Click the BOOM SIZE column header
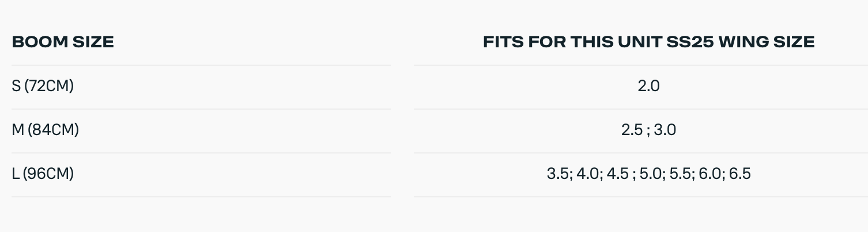The height and width of the screenshot is (232, 868). (63, 42)
